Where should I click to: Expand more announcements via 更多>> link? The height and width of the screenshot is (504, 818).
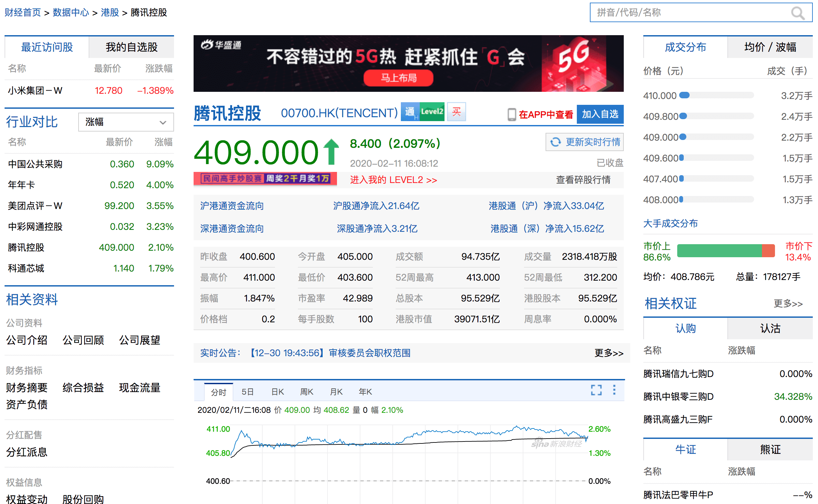point(608,353)
